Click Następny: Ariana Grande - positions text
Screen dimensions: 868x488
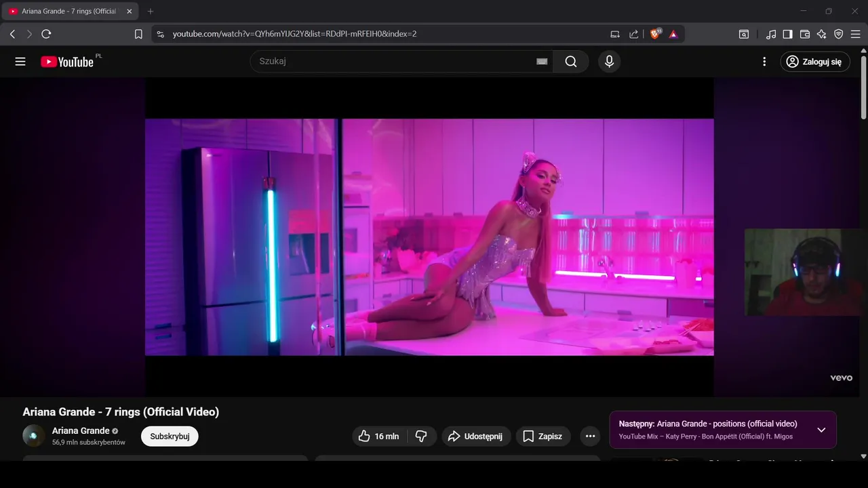(x=708, y=424)
